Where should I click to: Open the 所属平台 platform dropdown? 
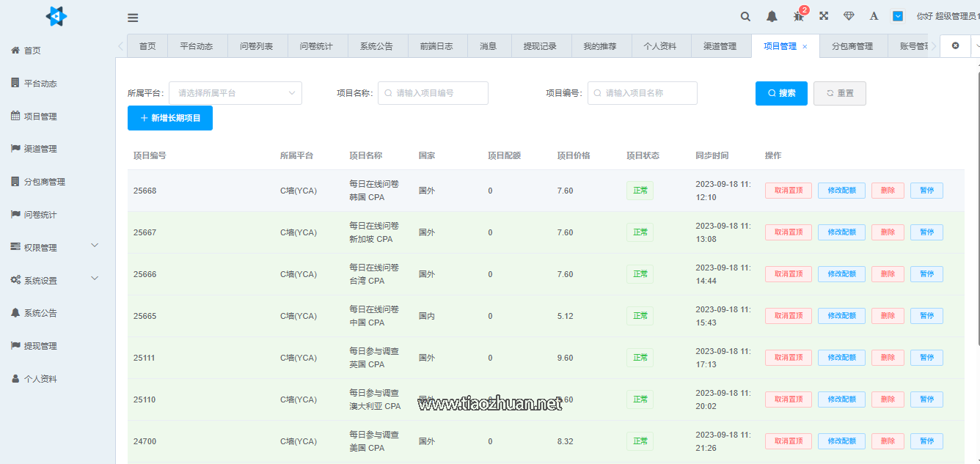click(235, 93)
